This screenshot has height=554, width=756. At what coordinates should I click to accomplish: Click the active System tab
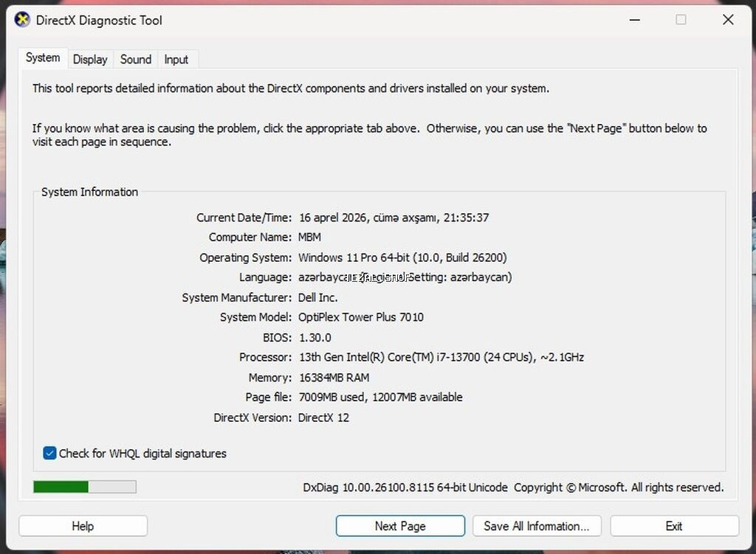(42, 58)
